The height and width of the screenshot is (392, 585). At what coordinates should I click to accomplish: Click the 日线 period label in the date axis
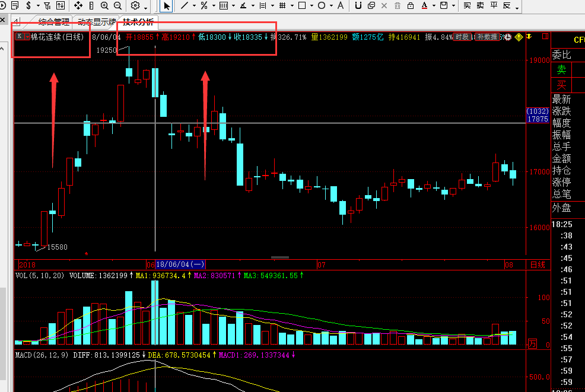[538, 265]
